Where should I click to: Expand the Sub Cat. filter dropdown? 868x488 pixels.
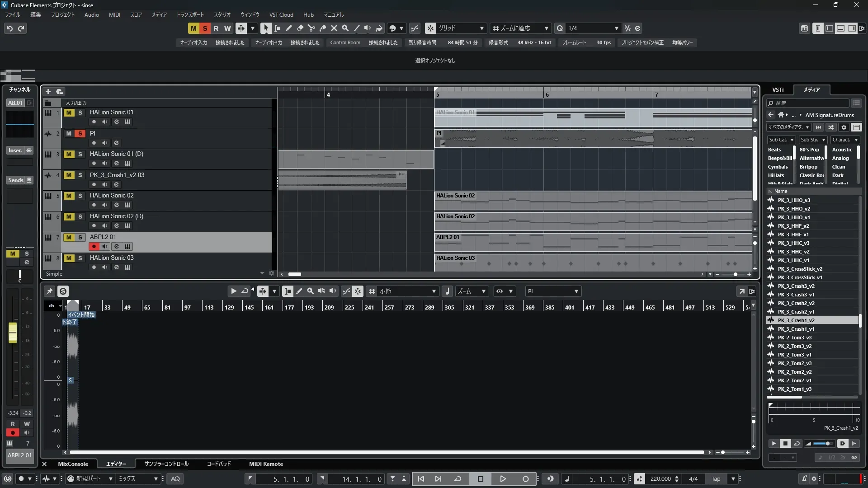781,140
